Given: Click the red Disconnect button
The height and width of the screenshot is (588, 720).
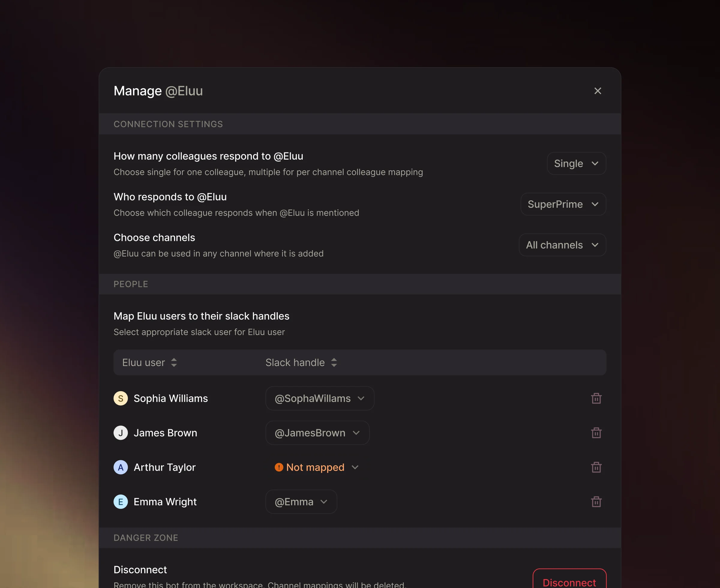Looking at the screenshot, I should (x=569, y=581).
